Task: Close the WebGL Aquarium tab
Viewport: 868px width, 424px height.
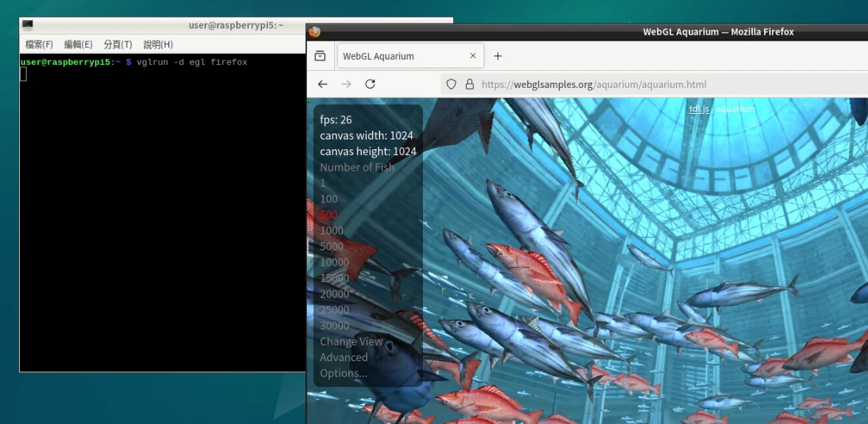Action: pos(473,56)
